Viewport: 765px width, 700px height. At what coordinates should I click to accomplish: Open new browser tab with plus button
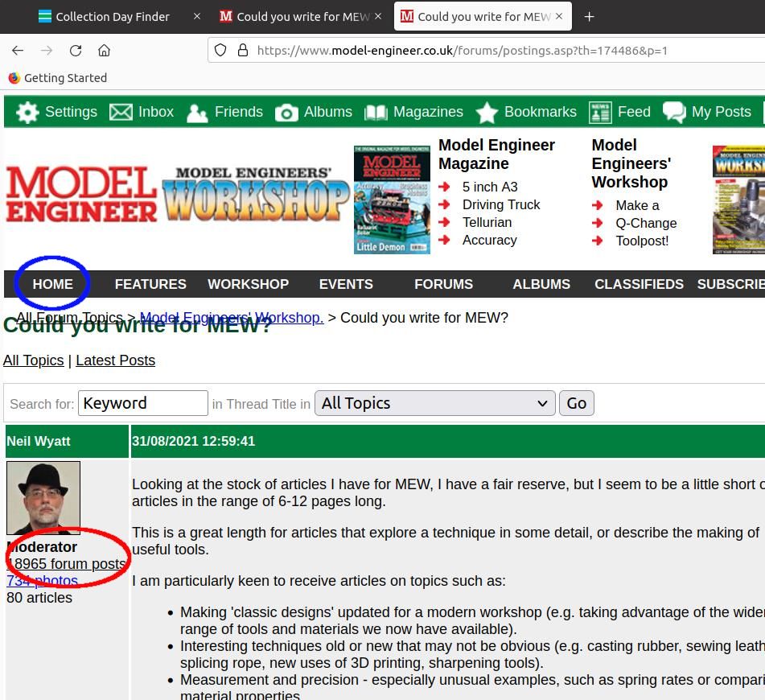click(x=589, y=16)
